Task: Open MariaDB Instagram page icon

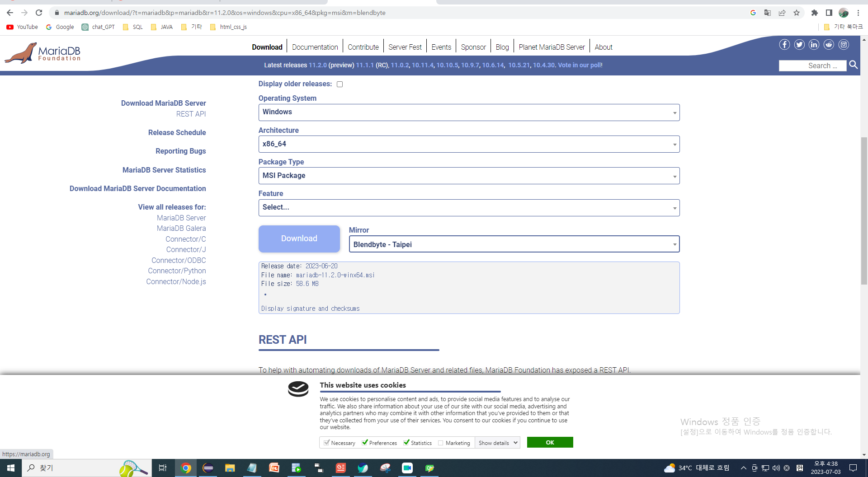Action: [x=844, y=44]
